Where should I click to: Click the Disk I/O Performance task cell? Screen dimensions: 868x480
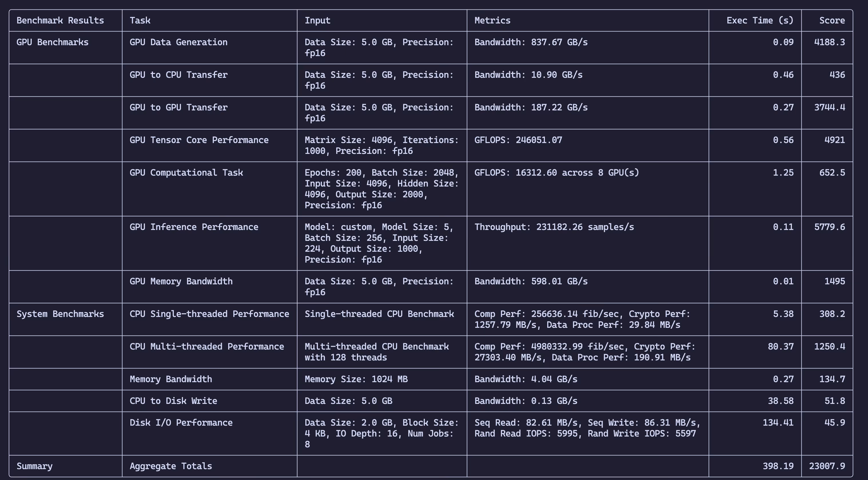click(181, 423)
